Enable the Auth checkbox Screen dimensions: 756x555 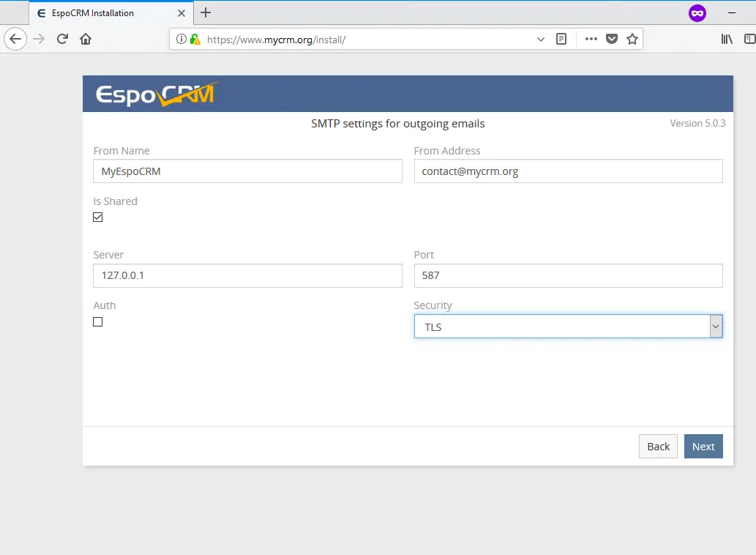coord(98,321)
